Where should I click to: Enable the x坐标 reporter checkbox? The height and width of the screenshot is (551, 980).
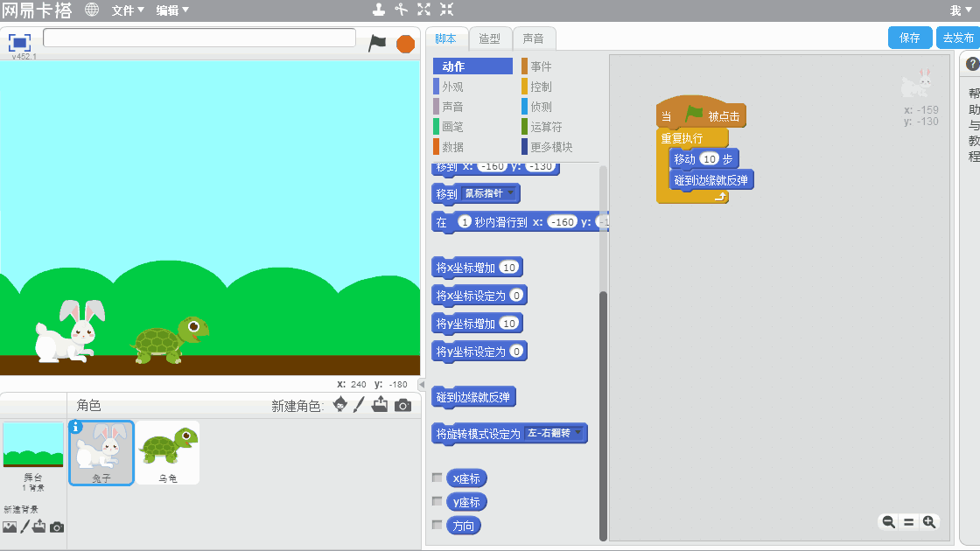437,478
